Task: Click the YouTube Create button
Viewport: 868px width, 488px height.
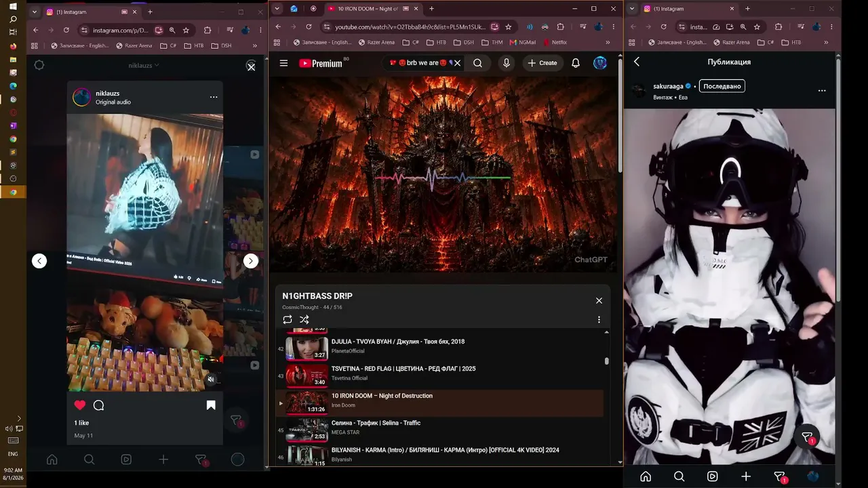Action: point(542,63)
